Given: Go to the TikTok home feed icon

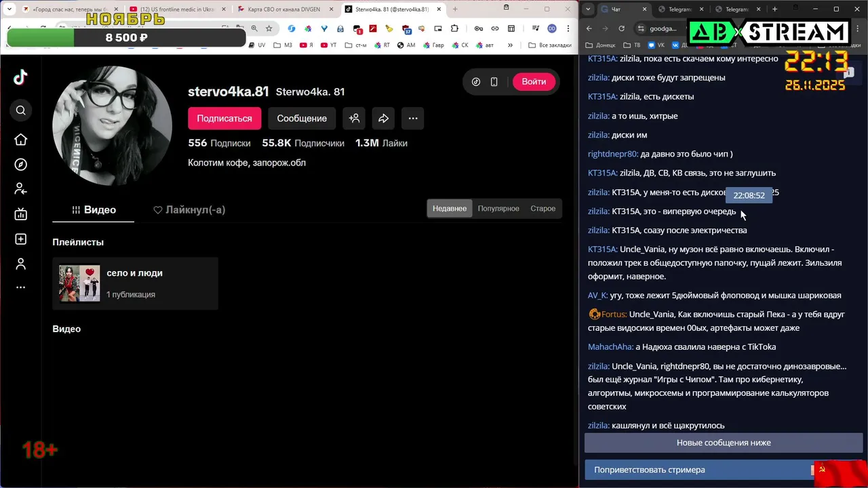Looking at the screenshot, I should (20, 140).
